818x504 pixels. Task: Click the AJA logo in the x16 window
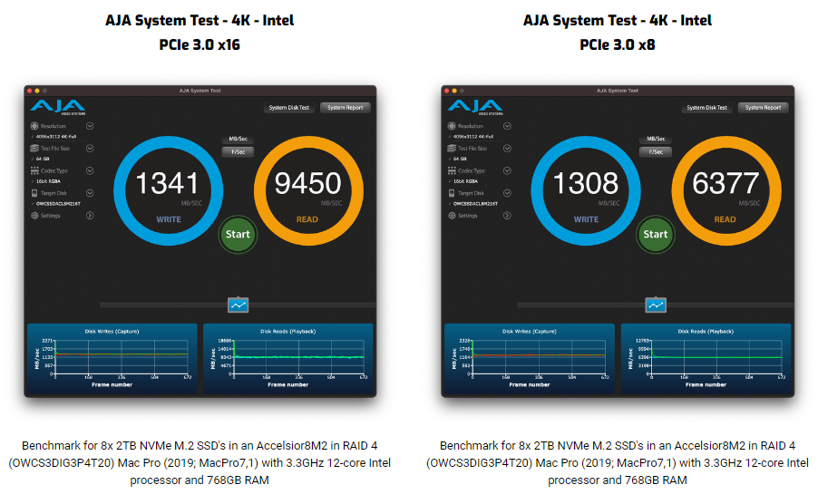tap(57, 107)
